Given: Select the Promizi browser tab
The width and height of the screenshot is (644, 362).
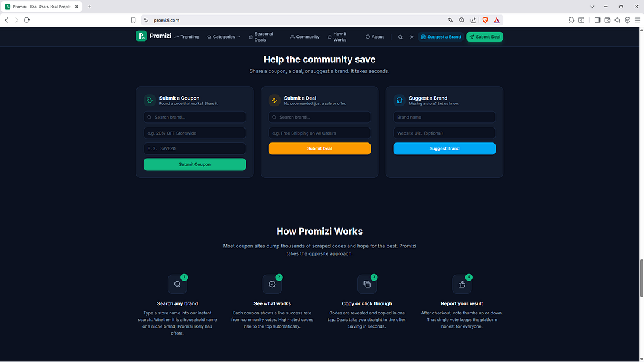Looking at the screenshot, I should [x=41, y=7].
